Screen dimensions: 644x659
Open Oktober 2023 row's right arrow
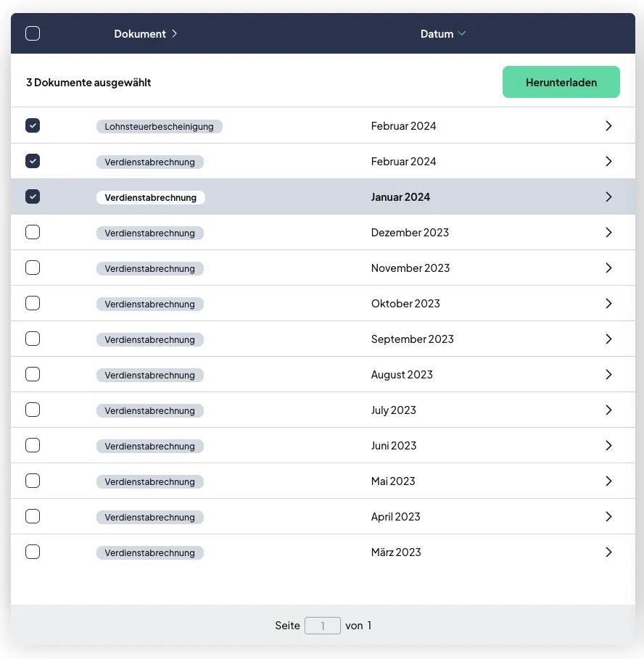pyautogui.click(x=608, y=304)
